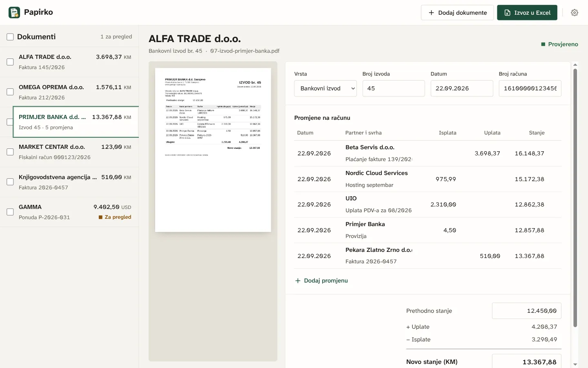The height and width of the screenshot is (368, 588).
Task: Open the settings gear icon
Action: click(x=575, y=13)
